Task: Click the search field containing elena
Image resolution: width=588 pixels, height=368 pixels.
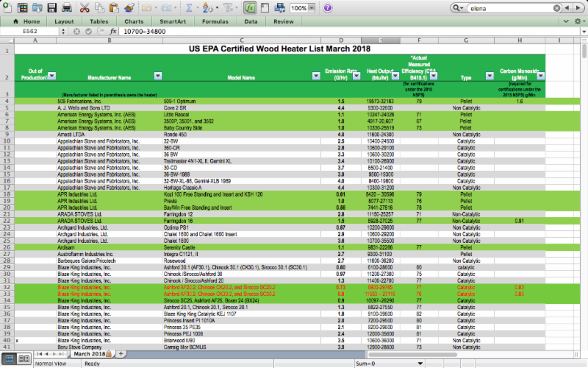Action: pos(516,8)
